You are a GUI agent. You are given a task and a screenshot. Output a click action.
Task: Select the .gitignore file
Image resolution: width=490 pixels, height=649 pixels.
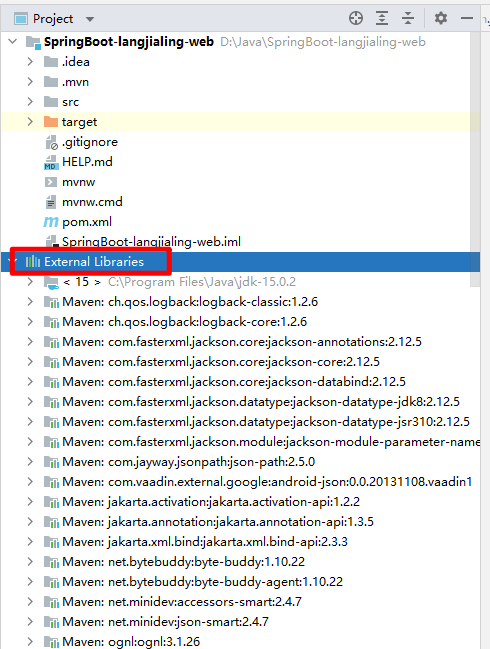(x=90, y=142)
